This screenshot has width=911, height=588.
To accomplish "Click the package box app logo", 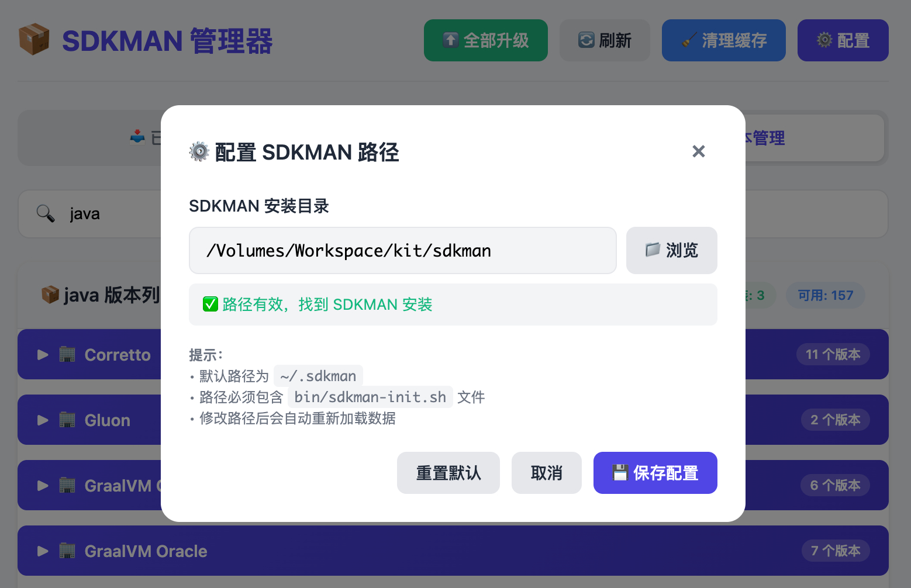I will 34,40.
